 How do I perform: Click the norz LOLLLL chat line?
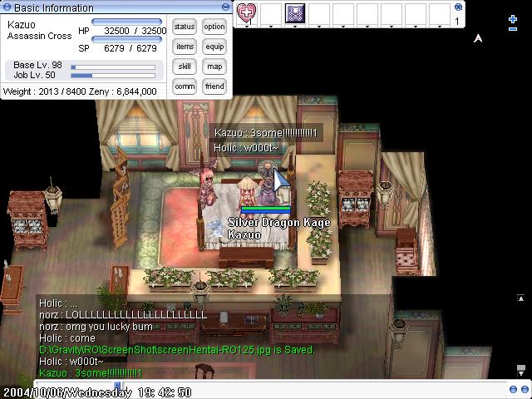point(123,315)
